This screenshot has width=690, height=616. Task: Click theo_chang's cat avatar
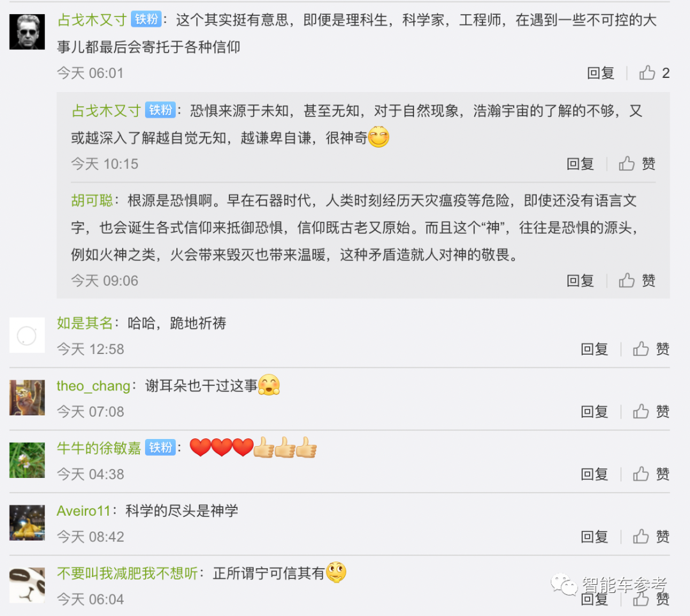pyautogui.click(x=27, y=397)
